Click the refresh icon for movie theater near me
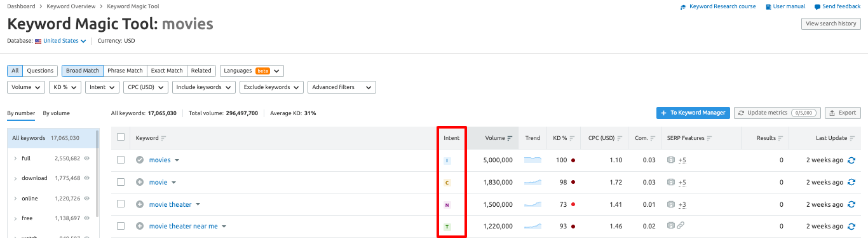 click(851, 227)
